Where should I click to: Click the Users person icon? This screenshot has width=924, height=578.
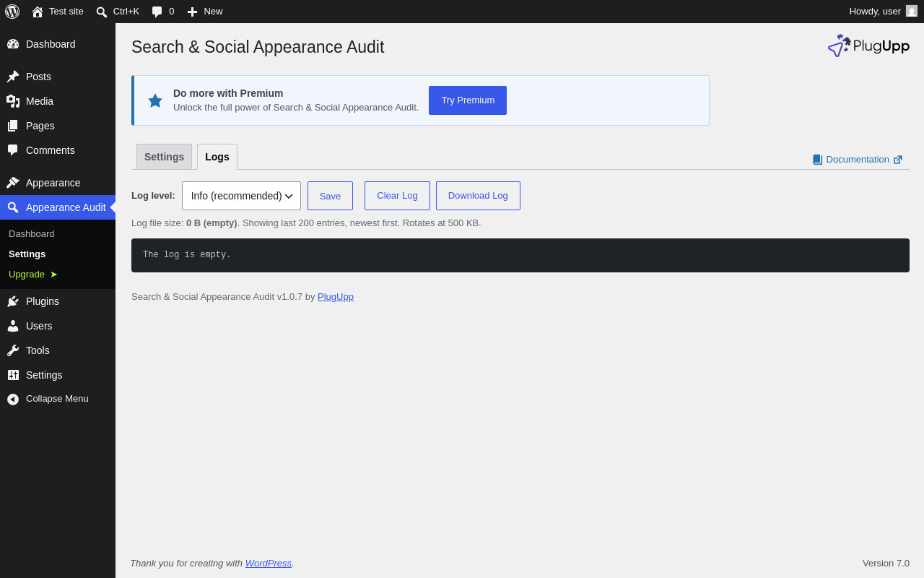13,326
